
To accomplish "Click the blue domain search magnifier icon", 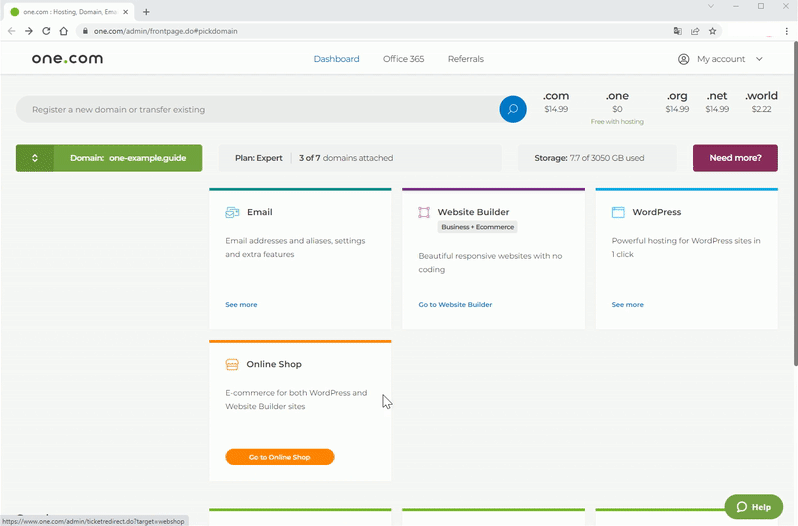I will [513, 109].
